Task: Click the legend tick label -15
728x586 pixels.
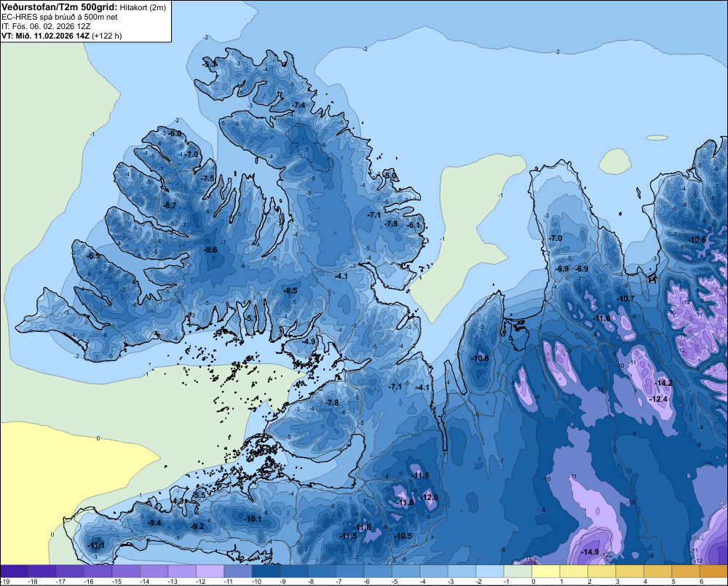Action: (116, 582)
